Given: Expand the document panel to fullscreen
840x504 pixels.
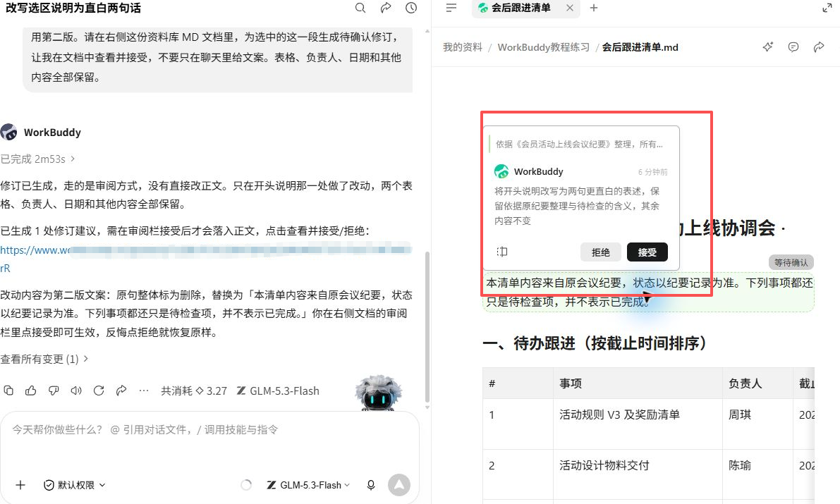Looking at the screenshot, I should click(827, 8).
